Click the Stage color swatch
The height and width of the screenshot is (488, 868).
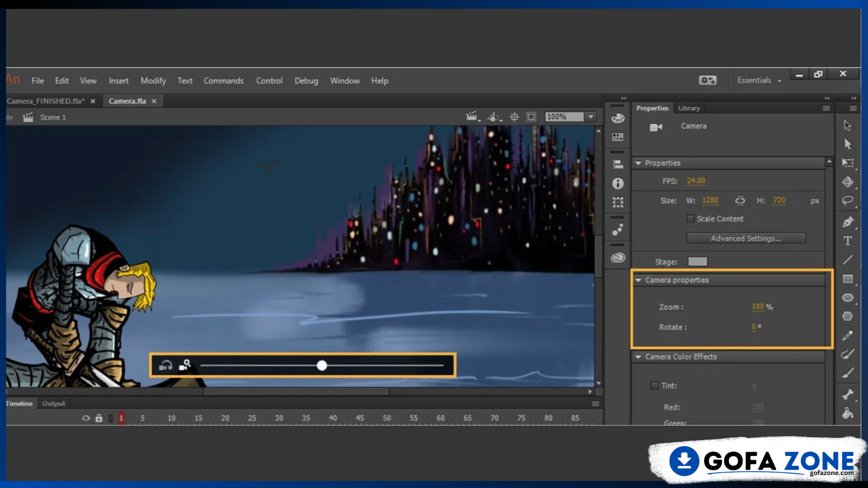click(698, 262)
